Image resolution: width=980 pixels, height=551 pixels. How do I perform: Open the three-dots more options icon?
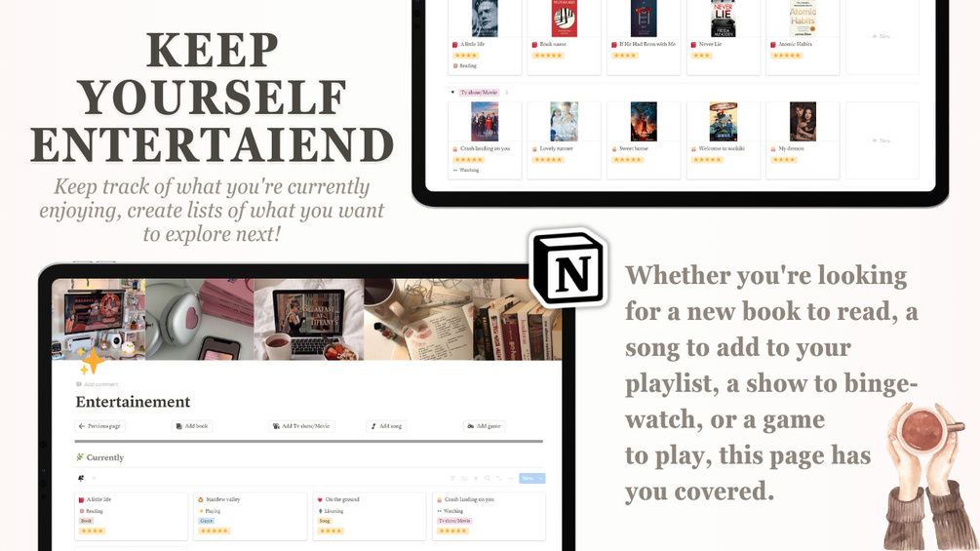coord(511,479)
